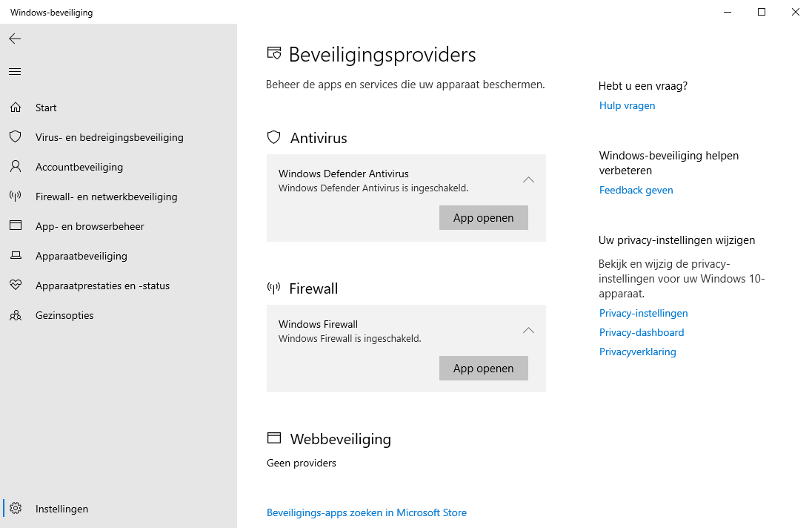Click the Feedback geven link
The image size is (812, 528).
(636, 190)
